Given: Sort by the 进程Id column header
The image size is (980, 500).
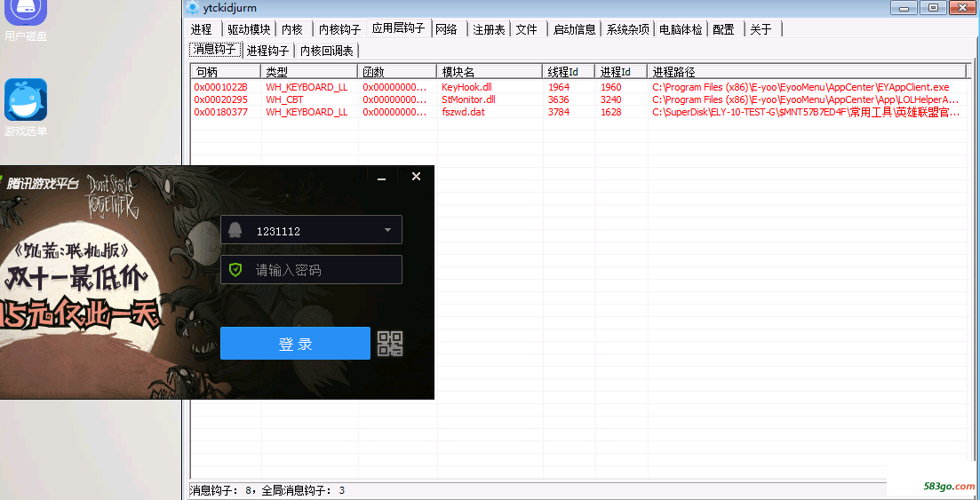Looking at the screenshot, I should tap(621, 72).
